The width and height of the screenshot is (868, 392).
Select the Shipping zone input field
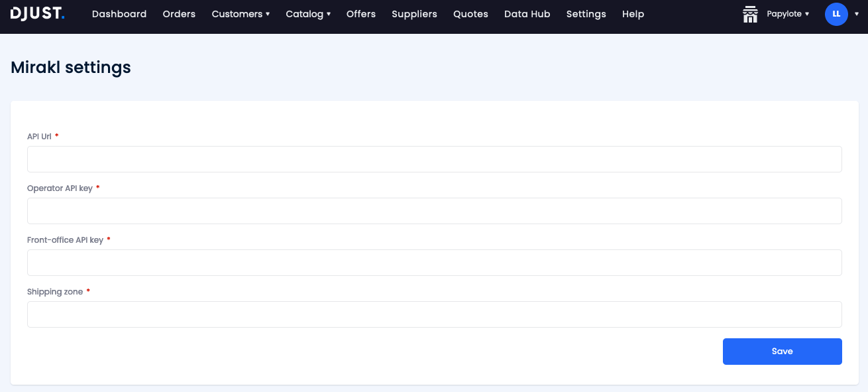(434, 314)
